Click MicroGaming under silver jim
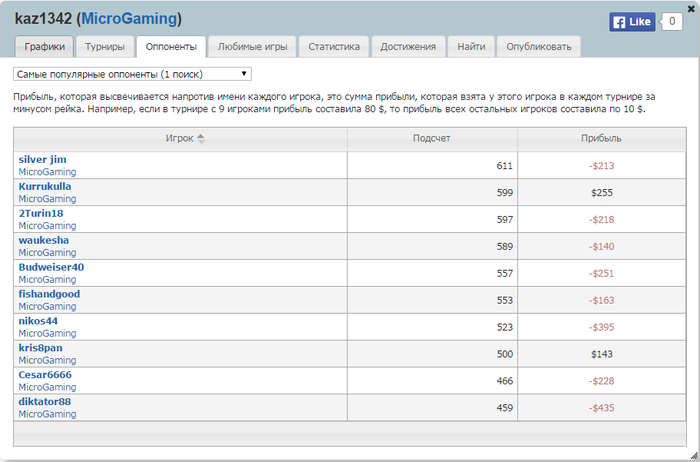The width and height of the screenshot is (700, 462). point(47,172)
